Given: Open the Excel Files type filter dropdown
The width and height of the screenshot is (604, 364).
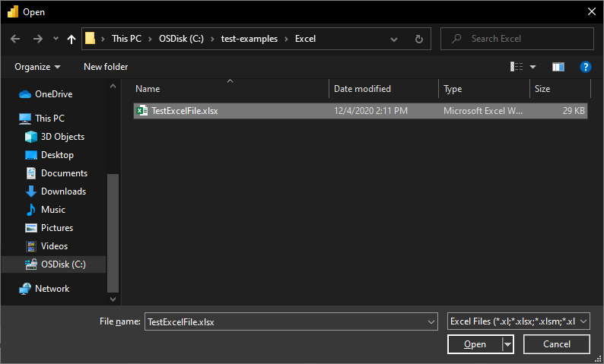Looking at the screenshot, I should (x=519, y=321).
